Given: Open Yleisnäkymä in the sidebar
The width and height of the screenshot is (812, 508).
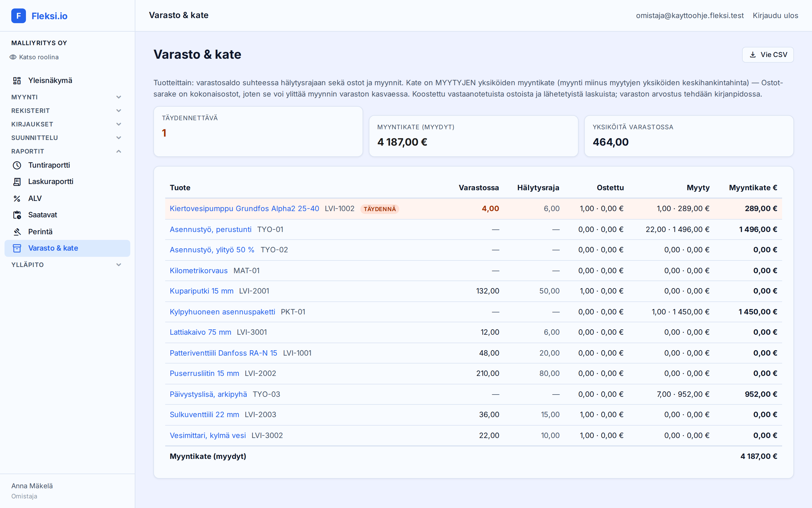Looking at the screenshot, I should (67, 81).
